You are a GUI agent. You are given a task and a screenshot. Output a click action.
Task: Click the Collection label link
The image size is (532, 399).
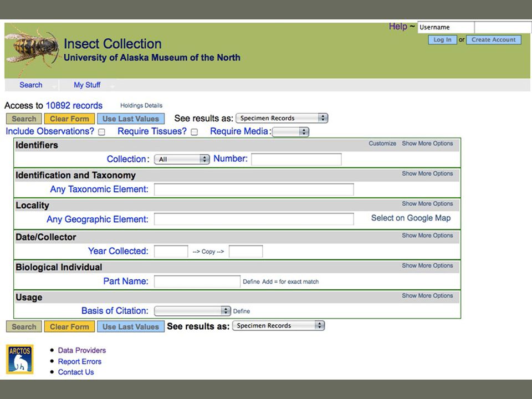point(128,159)
